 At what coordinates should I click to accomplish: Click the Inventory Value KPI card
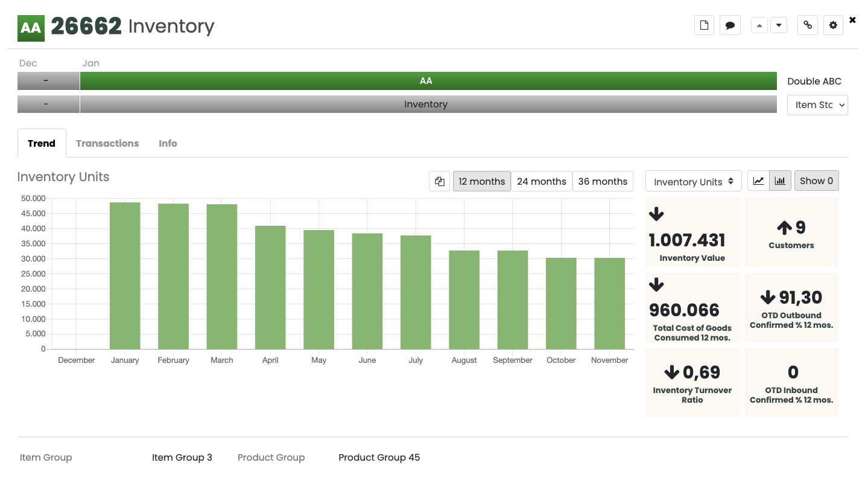point(692,232)
